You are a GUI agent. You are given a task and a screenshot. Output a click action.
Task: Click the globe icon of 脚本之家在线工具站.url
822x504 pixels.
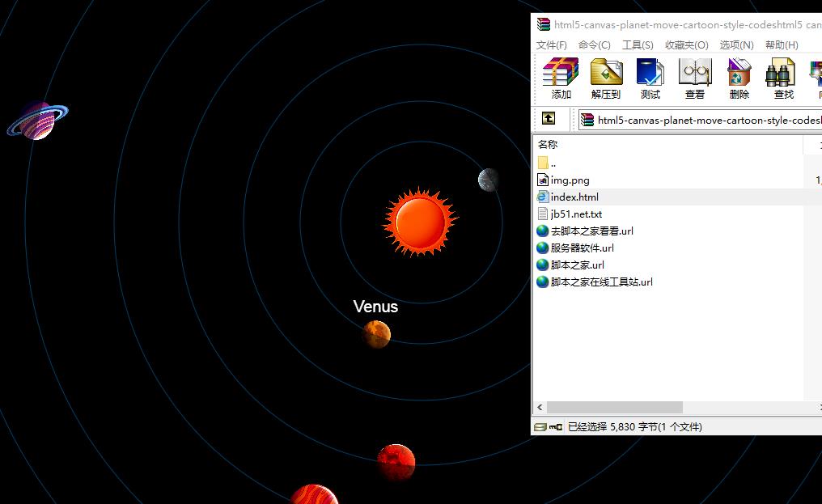[x=543, y=282]
